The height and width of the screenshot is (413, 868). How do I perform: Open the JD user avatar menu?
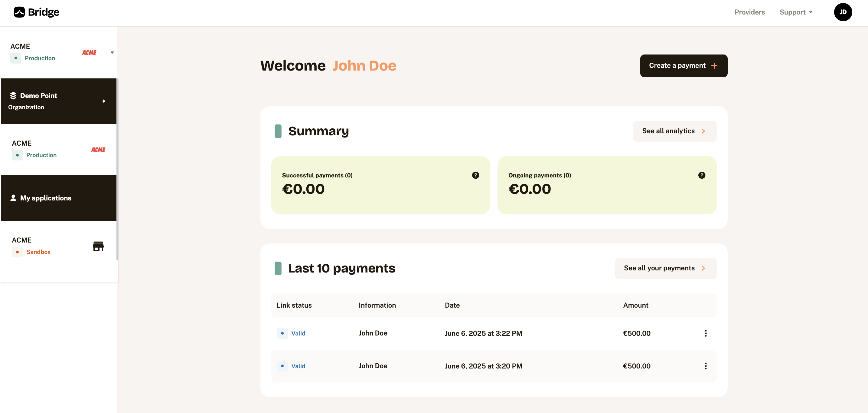tap(843, 12)
